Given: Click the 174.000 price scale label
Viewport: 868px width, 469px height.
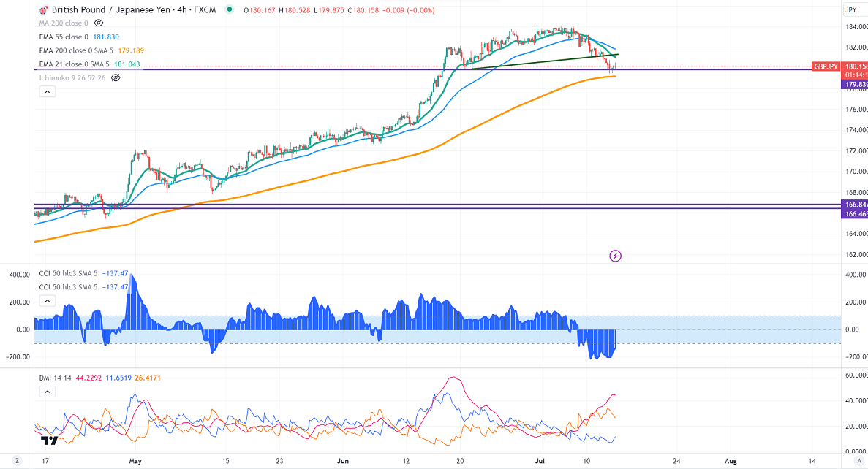Looking at the screenshot, I should (856, 130).
